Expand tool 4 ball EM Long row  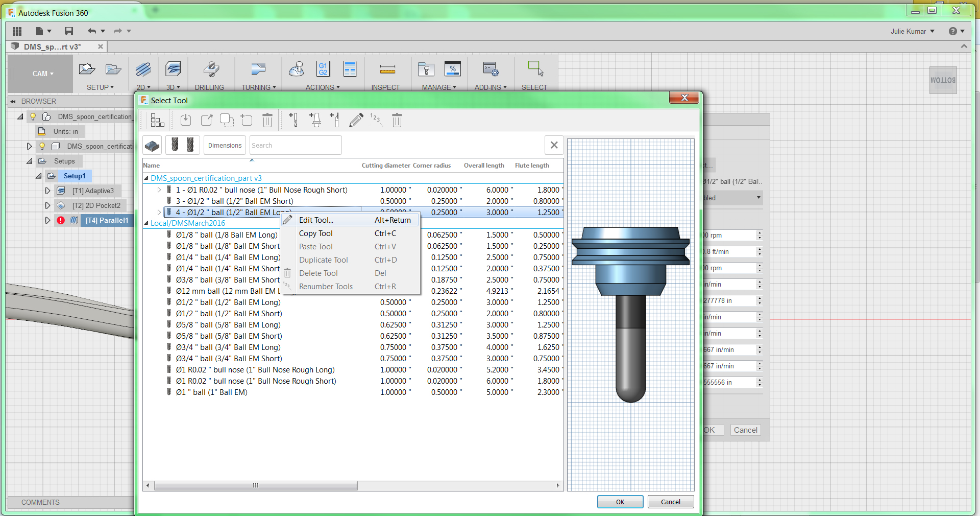[x=159, y=213]
